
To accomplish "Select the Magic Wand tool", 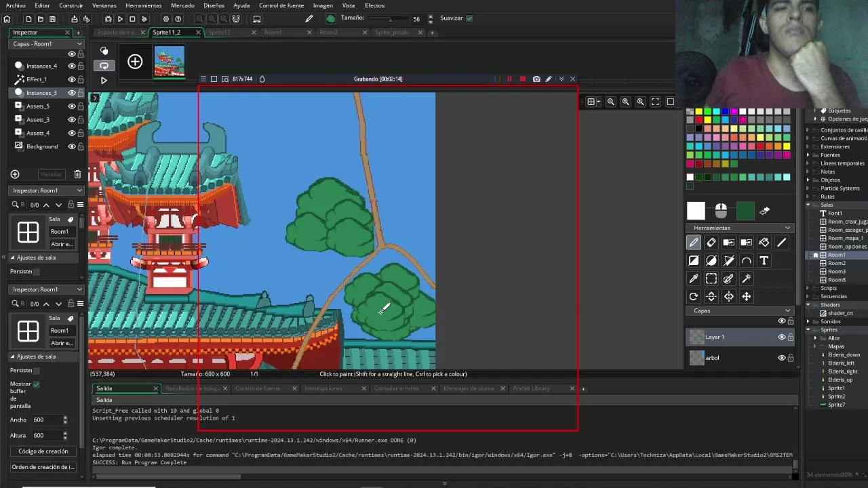I will coord(747,279).
